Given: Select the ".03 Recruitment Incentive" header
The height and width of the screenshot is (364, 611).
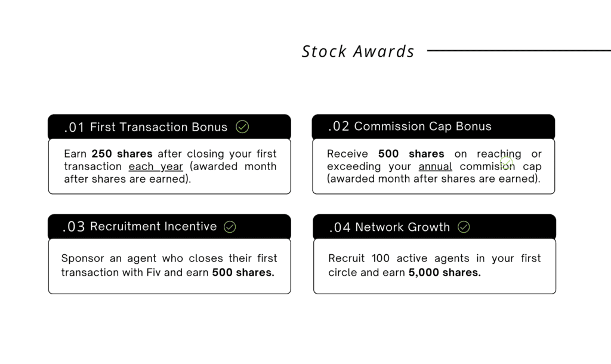Looking at the screenshot, I should coord(139,227).
